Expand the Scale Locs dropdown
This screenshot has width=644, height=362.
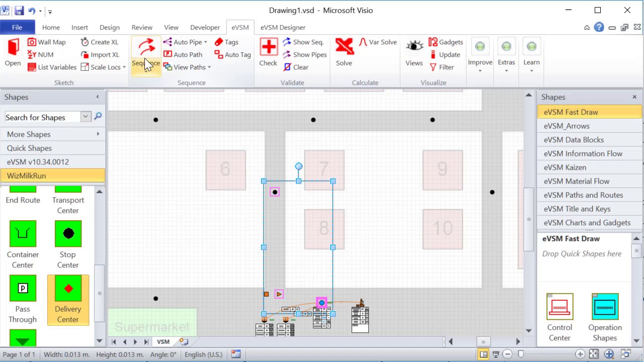click(x=124, y=67)
